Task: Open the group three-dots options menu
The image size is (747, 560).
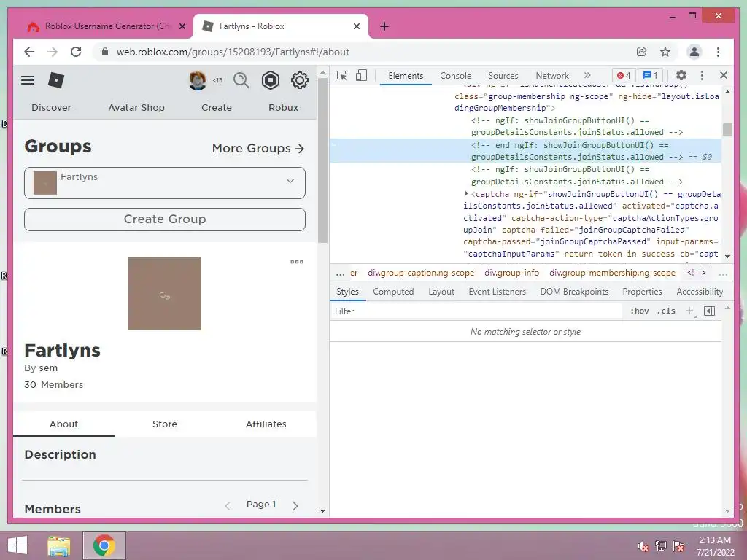Action: coord(297,262)
